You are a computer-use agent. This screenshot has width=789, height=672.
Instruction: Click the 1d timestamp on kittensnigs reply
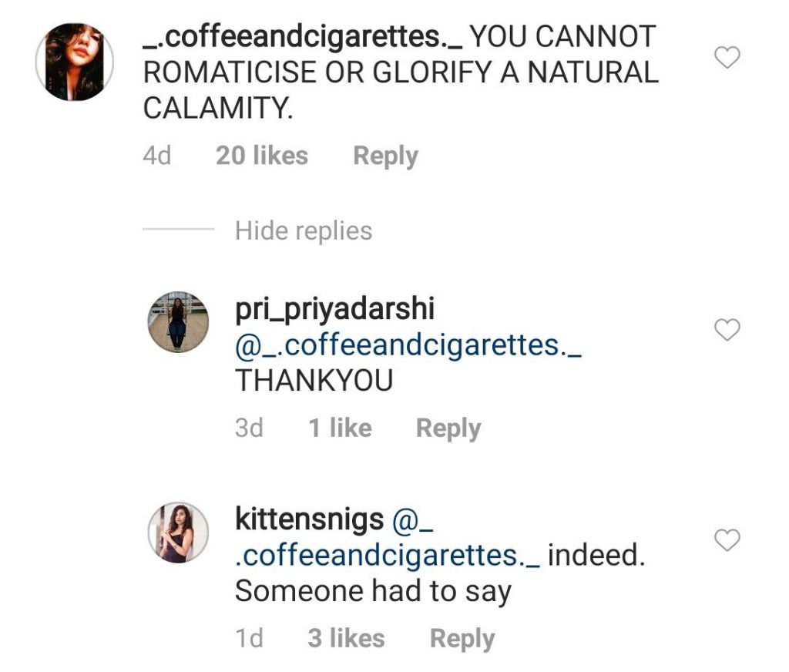[x=249, y=638]
